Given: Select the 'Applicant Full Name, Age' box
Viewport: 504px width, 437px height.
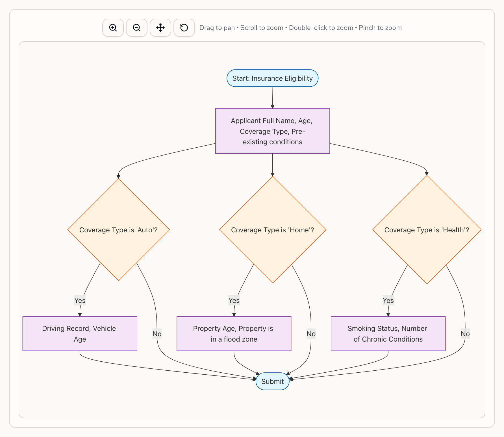Looking at the screenshot, I should (x=272, y=131).
